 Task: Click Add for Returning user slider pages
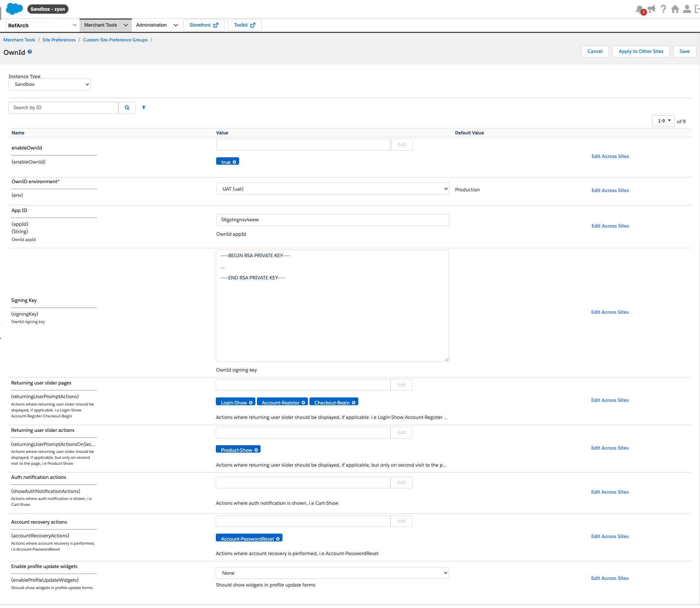(x=401, y=385)
